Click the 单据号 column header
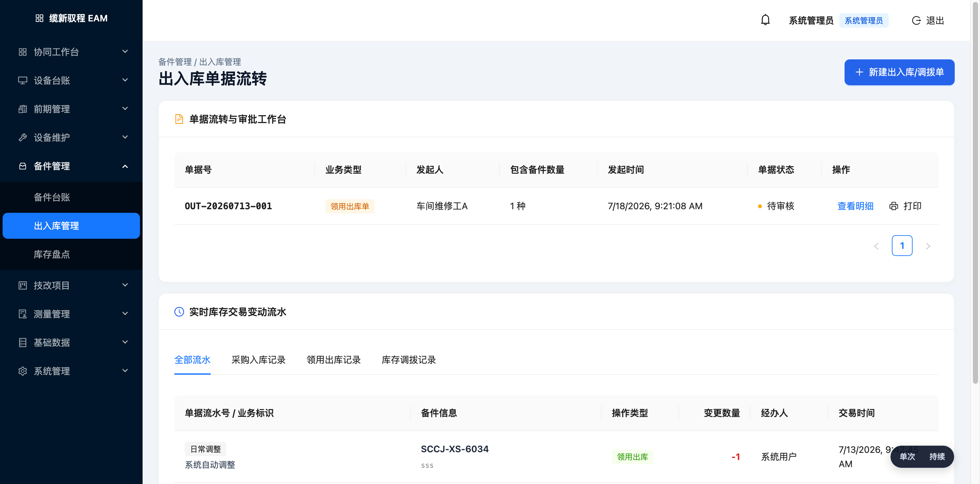The height and width of the screenshot is (484, 980). pyautogui.click(x=198, y=169)
